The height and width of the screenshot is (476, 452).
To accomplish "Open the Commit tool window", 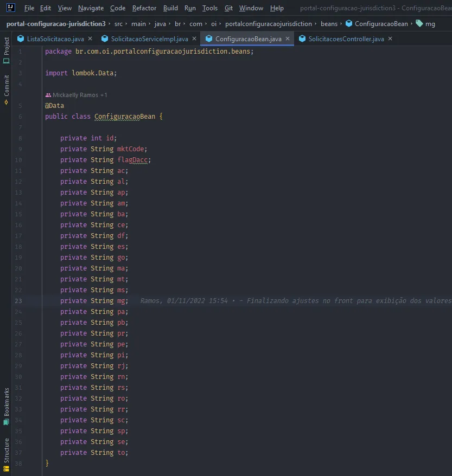I will [7, 89].
